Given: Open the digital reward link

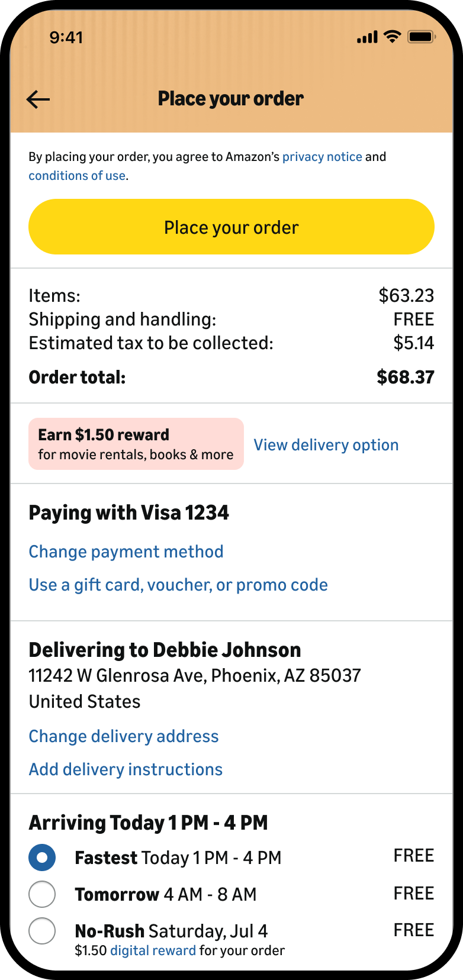Looking at the screenshot, I should [x=153, y=950].
